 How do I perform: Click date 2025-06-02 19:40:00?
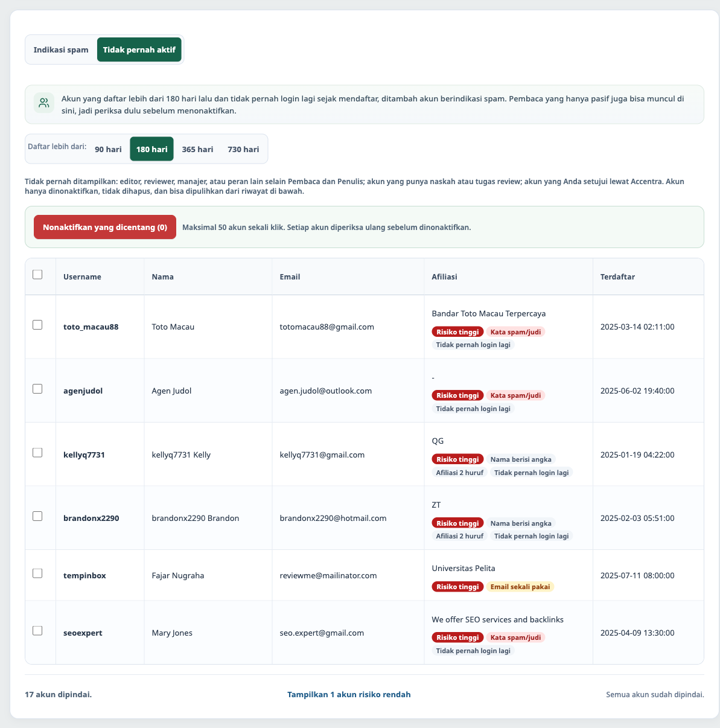point(637,391)
